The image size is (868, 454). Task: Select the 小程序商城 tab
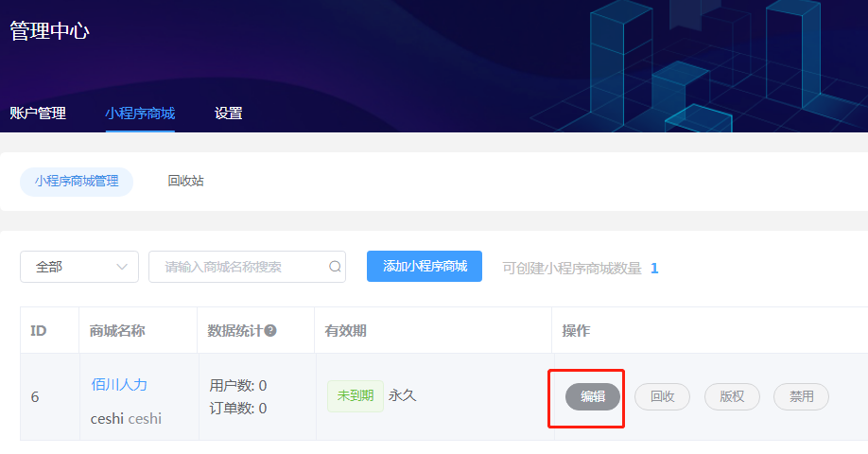coord(140,113)
